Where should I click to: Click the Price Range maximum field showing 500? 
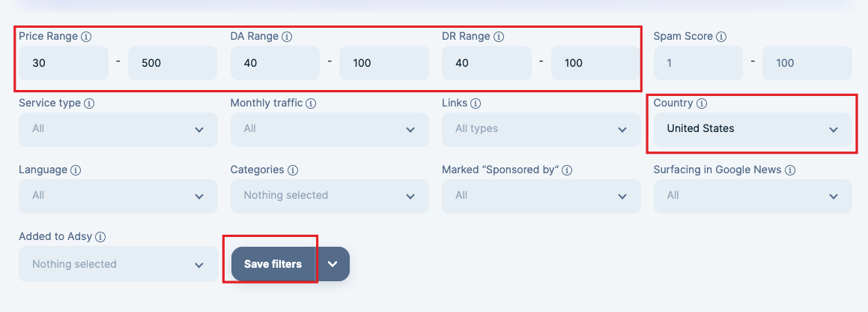point(173,62)
